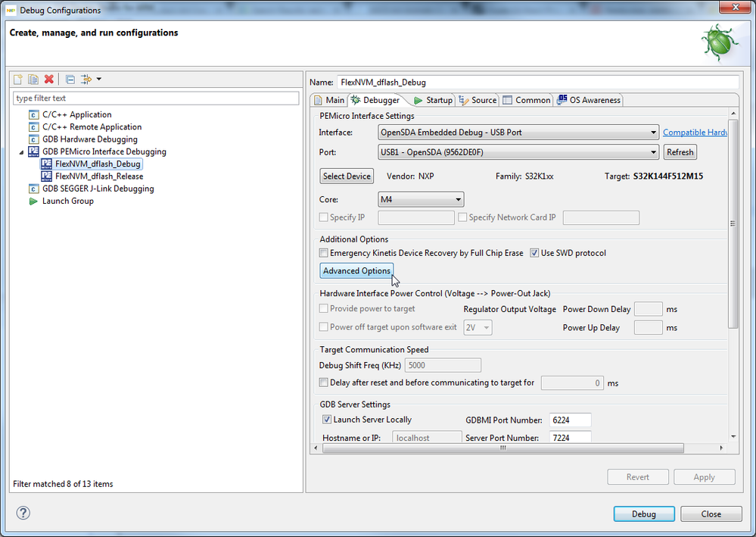Select C/C++ Remote Application entry
Viewport: 756px width, 537px height.
92,127
